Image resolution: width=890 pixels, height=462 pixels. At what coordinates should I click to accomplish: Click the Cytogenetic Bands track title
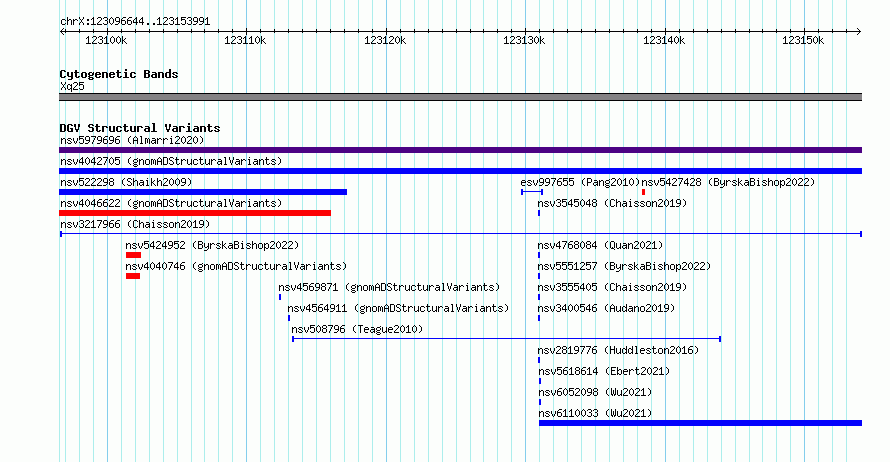tap(119, 74)
